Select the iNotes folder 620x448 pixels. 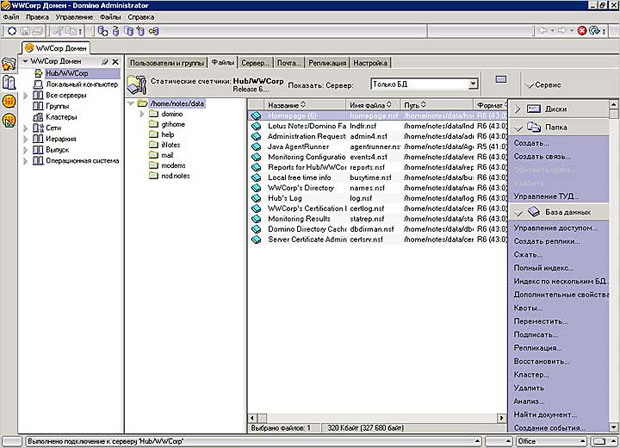(x=170, y=145)
